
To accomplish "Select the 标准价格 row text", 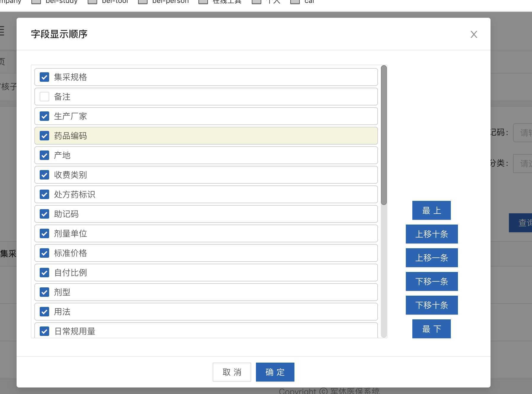I will [70, 253].
